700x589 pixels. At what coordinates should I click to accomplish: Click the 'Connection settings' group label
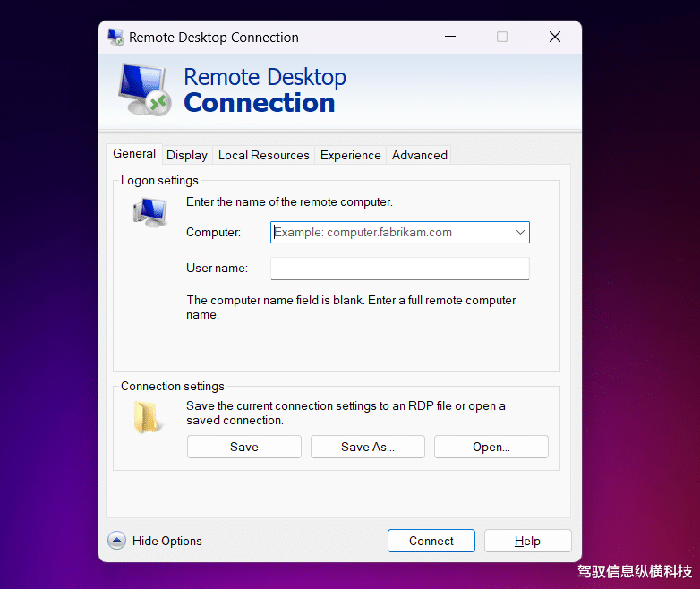point(173,387)
